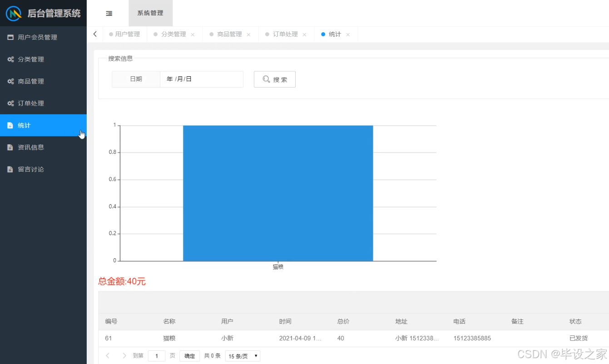Viewport: 609px width, 364px height.
Task: Switch to the 用户管理 tab
Action: tap(126, 34)
